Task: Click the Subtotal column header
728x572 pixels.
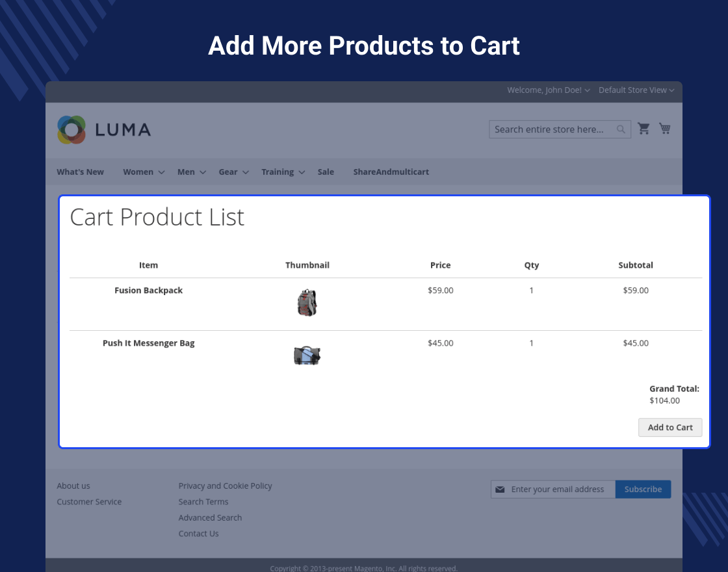Action: point(636,265)
